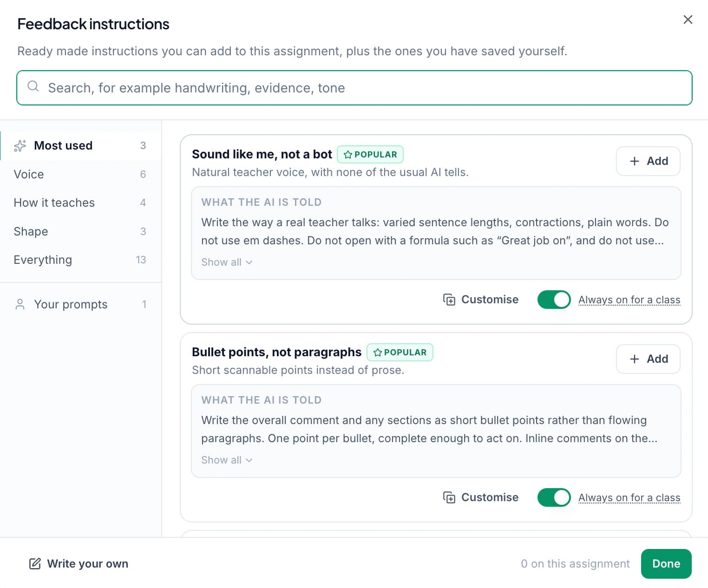Show Everything category
The image size is (708, 588).
80,260
